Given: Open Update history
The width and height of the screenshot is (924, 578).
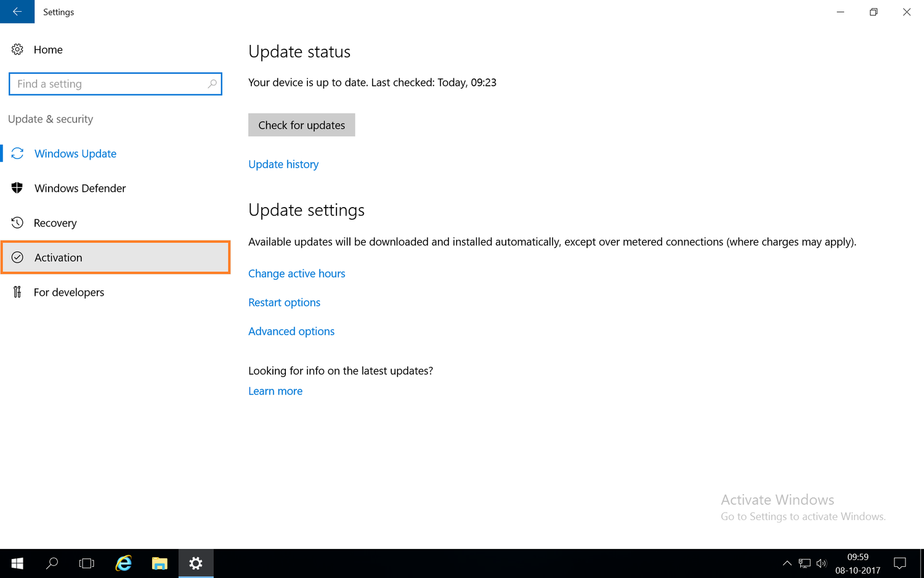Looking at the screenshot, I should 283,164.
